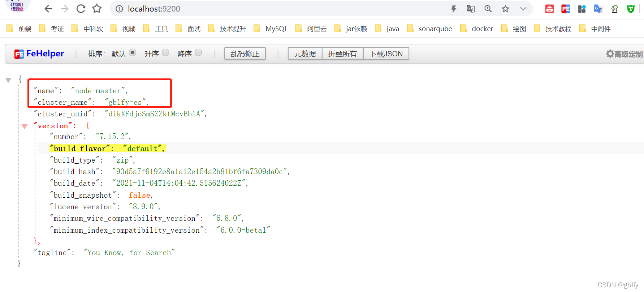The width and height of the screenshot is (644, 292).
Task: Click the build_hash value string
Action: (x=200, y=172)
